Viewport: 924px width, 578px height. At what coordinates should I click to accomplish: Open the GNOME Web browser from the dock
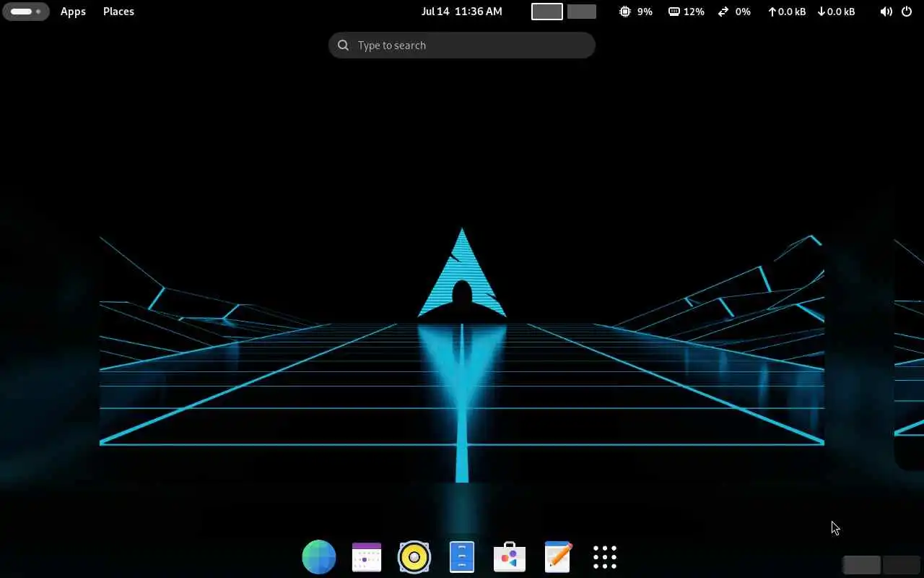click(x=319, y=557)
